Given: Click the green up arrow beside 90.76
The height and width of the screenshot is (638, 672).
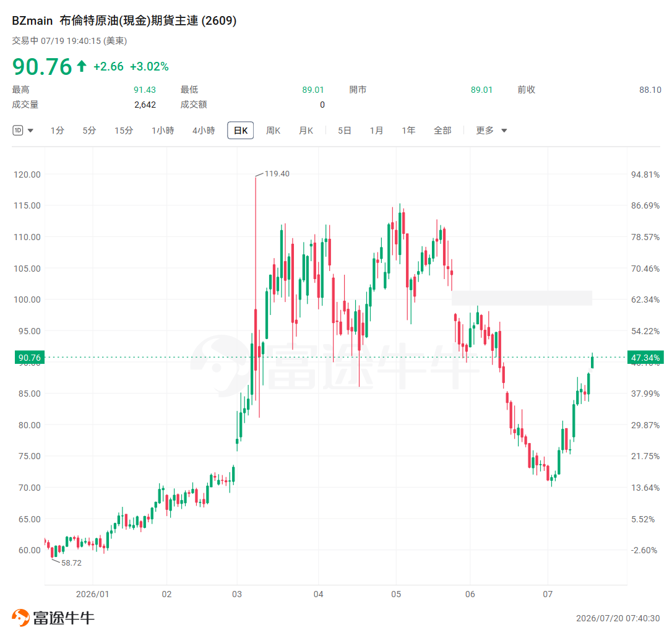Looking at the screenshot, I should (x=82, y=66).
